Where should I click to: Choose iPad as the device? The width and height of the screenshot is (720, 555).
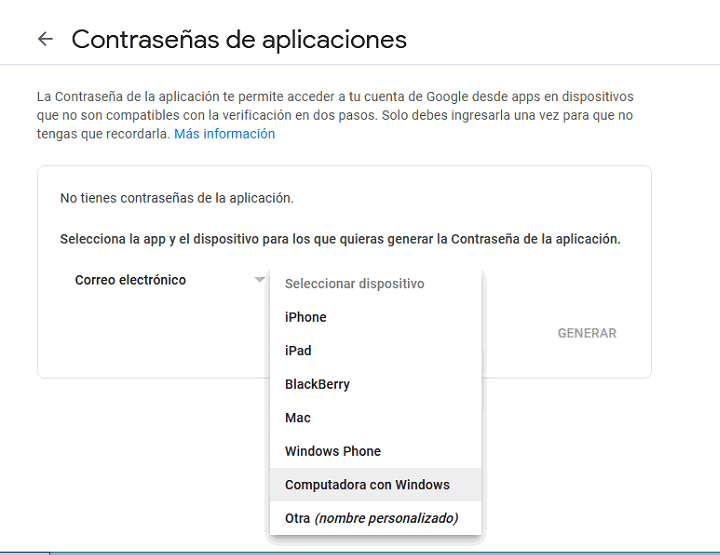click(298, 351)
